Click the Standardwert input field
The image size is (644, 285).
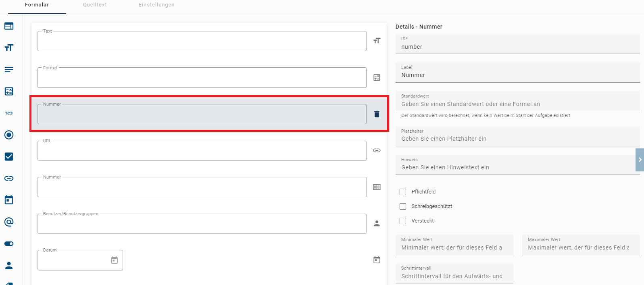[517, 104]
